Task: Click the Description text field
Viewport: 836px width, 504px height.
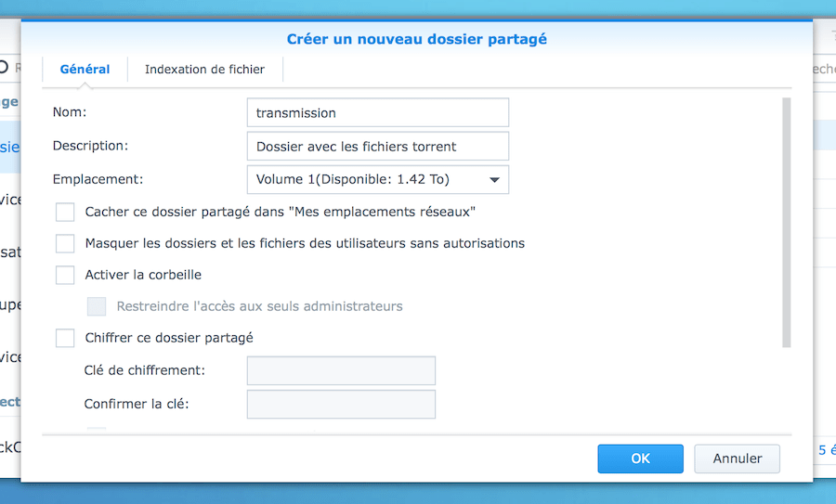Action: click(377, 146)
